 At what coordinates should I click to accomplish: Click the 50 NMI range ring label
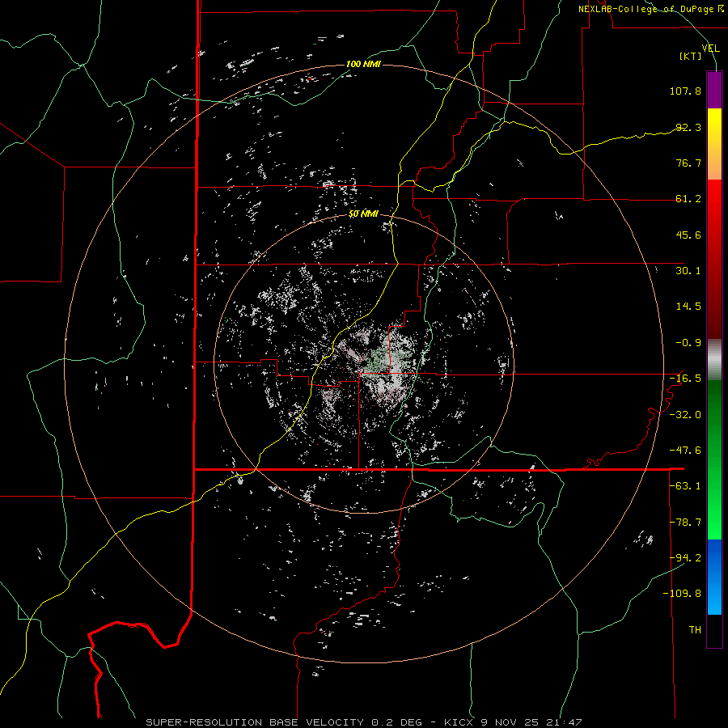point(363,214)
